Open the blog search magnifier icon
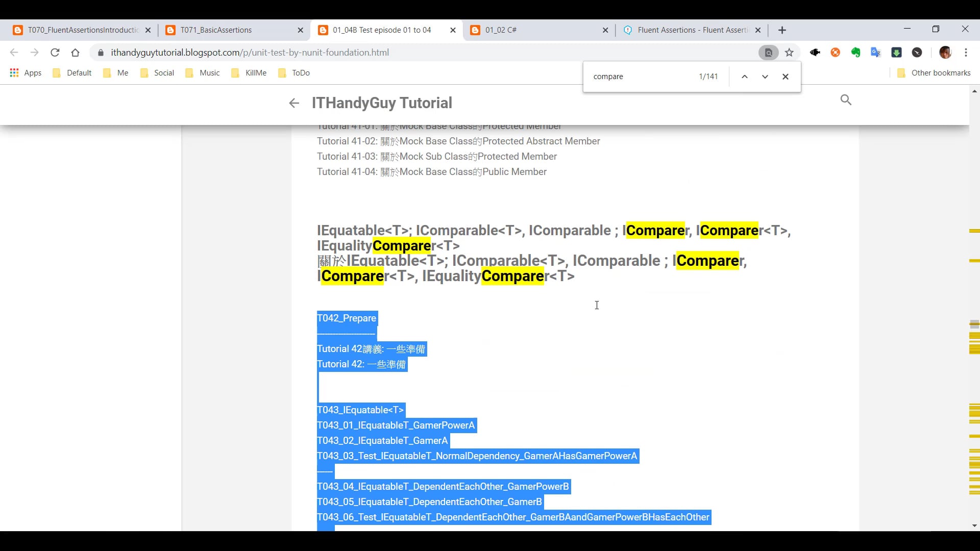The image size is (980, 551). pos(846,100)
